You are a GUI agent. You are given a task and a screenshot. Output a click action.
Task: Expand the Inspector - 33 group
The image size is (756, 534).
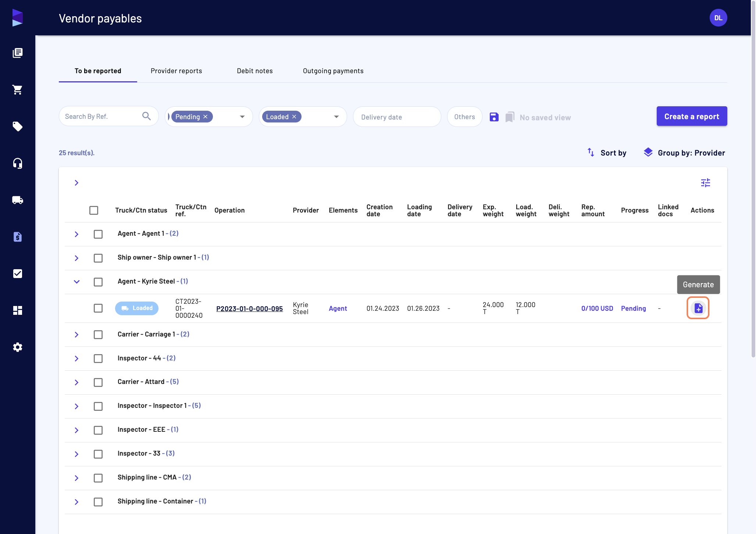[76, 454]
